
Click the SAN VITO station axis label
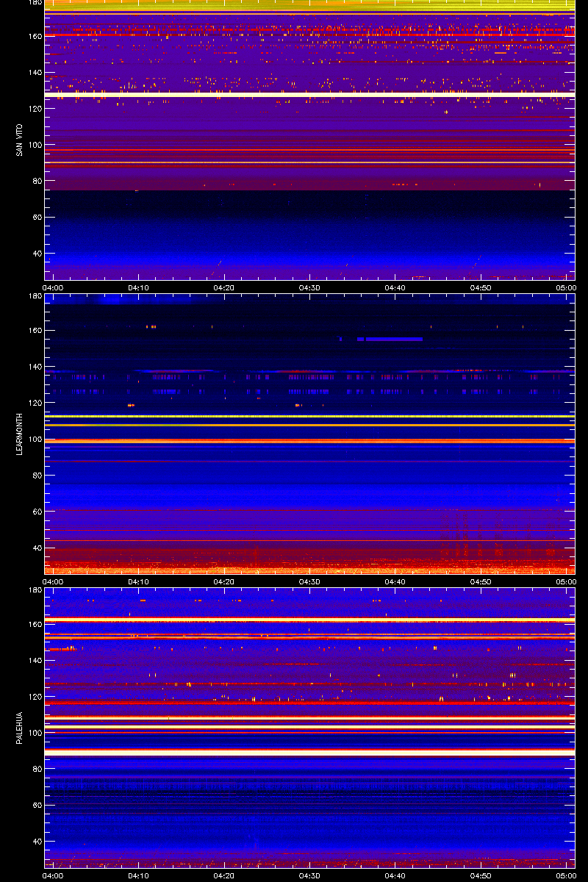(20, 140)
